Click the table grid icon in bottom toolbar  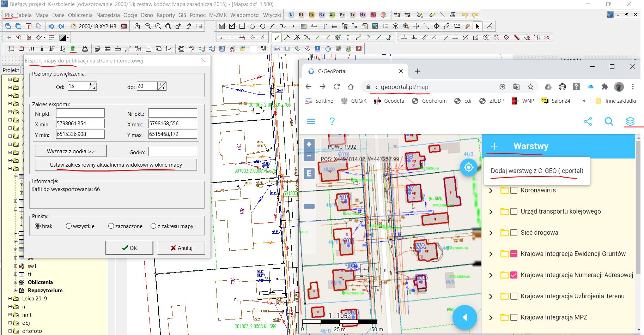tap(108, 49)
